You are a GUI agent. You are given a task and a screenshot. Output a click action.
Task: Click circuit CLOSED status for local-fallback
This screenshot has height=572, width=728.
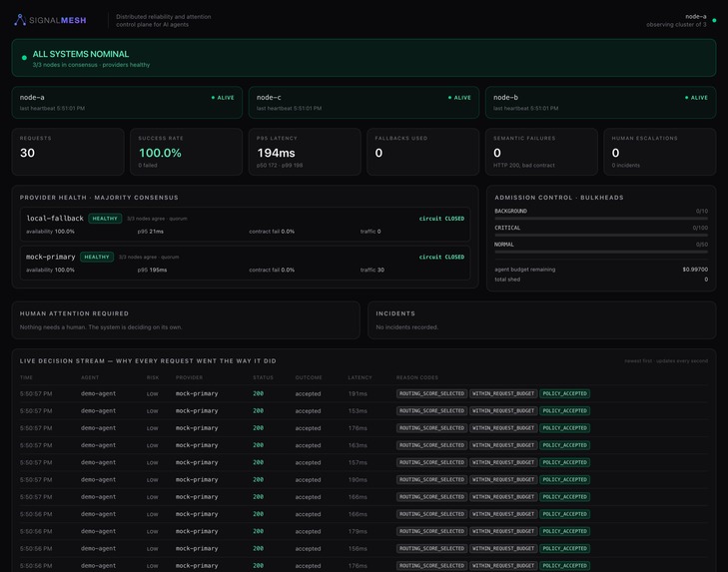pos(441,219)
